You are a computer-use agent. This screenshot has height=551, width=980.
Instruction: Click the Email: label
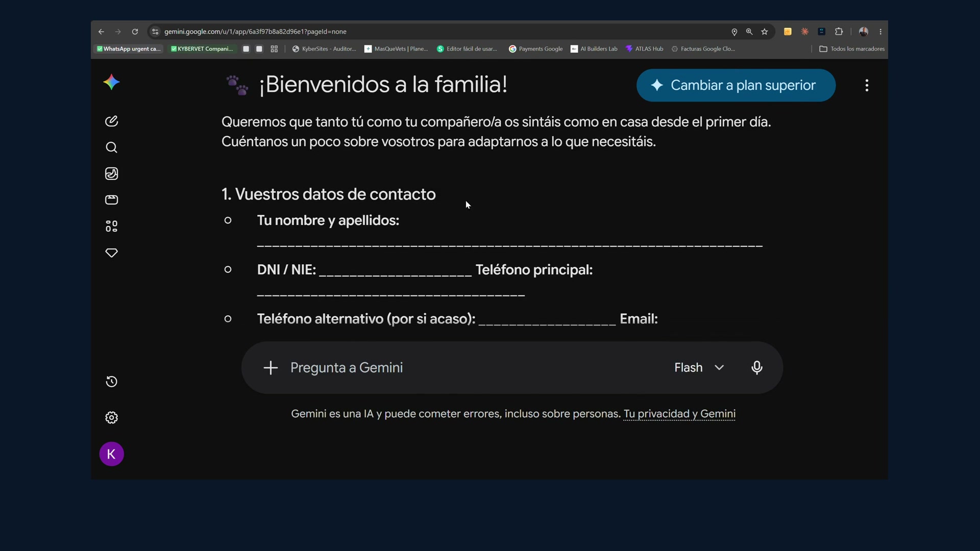[639, 319]
